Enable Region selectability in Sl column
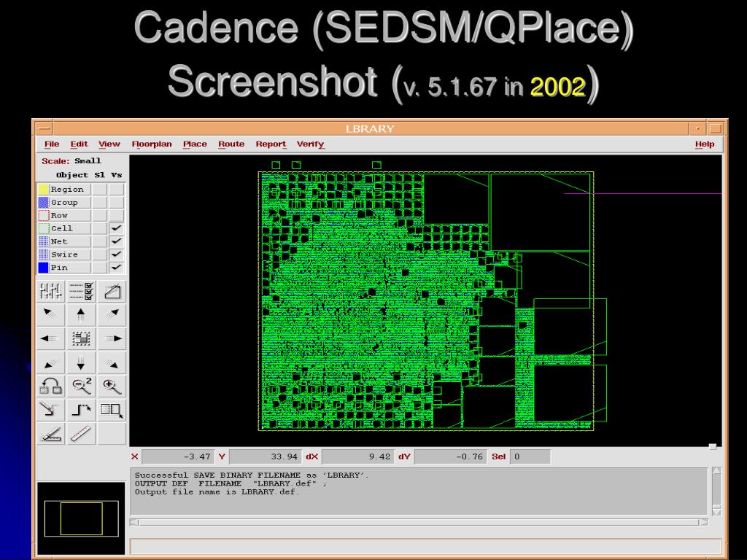Image resolution: width=747 pixels, height=560 pixels. pos(99,189)
